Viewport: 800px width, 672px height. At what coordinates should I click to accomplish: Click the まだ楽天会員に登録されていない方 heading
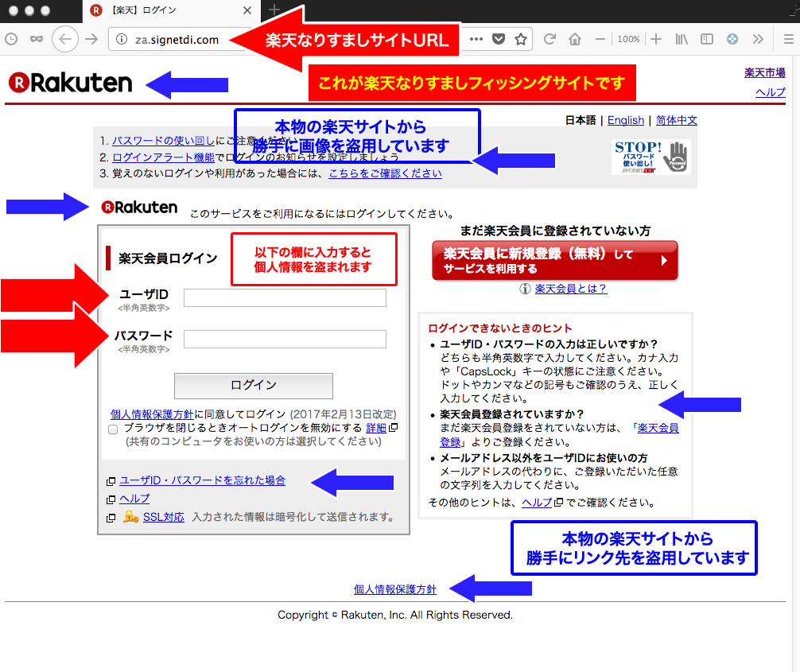pos(555,231)
